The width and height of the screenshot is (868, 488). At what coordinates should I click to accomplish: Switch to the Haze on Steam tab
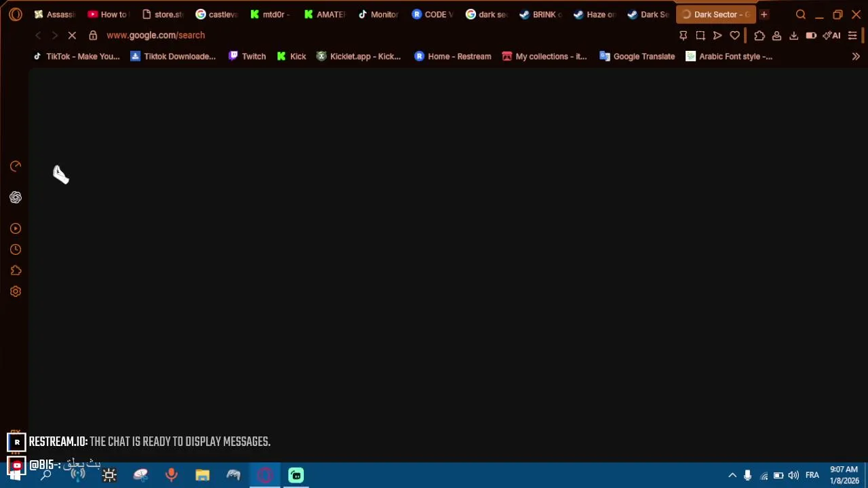coord(593,14)
